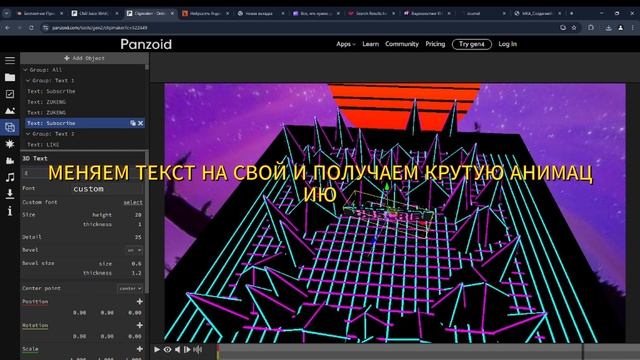Open the Bevel on/off dropdown
This screenshot has height=360, width=640.
coord(134,250)
